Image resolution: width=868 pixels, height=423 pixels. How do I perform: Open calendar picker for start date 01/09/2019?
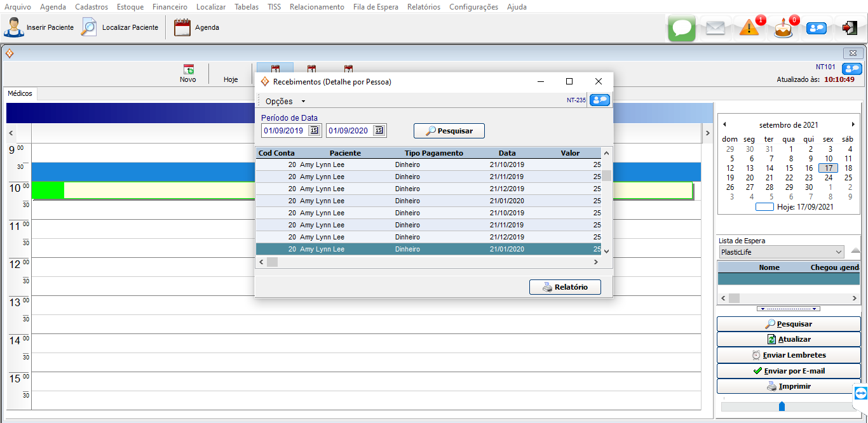click(314, 131)
